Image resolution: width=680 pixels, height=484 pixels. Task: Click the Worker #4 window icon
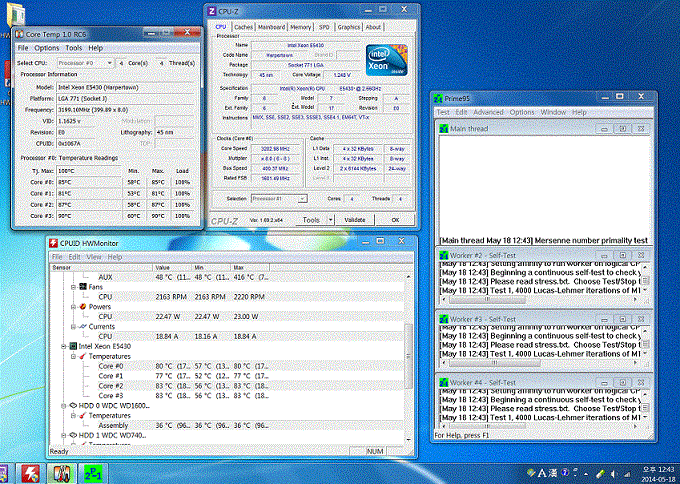click(444, 383)
